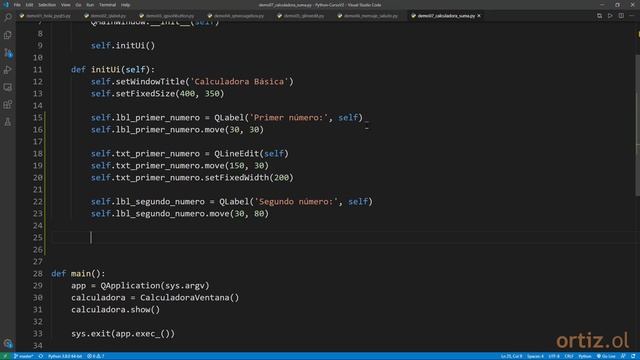This screenshot has height=360, width=640.
Task: Open the Source Control view
Action: (x=8, y=53)
